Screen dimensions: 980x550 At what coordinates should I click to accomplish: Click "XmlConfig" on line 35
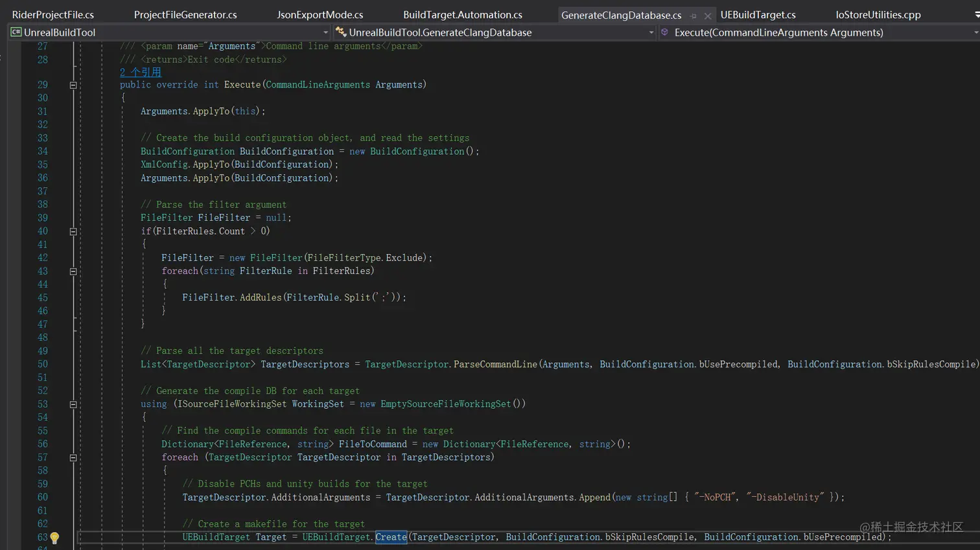[164, 165]
